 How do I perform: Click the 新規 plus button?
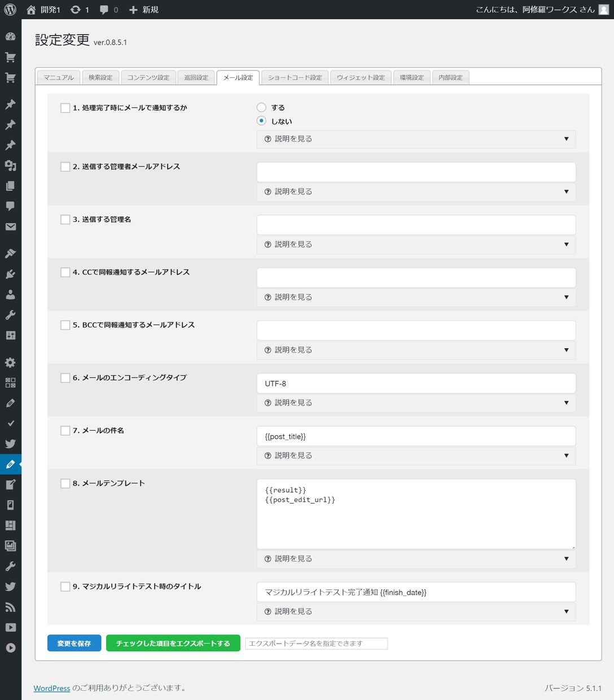click(144, 10)
